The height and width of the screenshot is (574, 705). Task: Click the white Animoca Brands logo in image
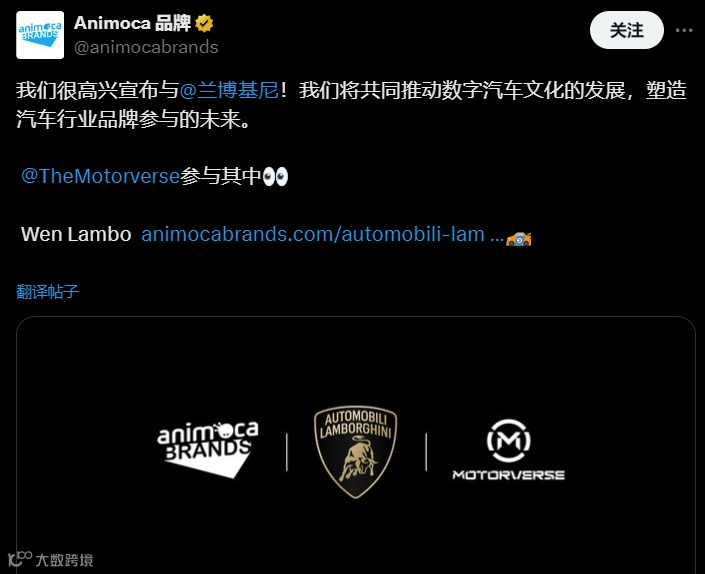(208, 449)
